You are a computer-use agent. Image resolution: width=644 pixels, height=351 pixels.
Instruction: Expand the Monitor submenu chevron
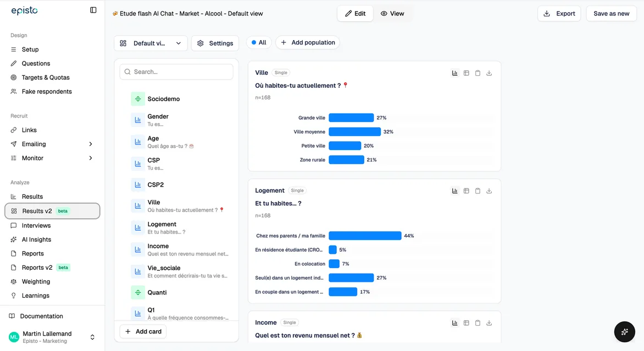[91, 158]
